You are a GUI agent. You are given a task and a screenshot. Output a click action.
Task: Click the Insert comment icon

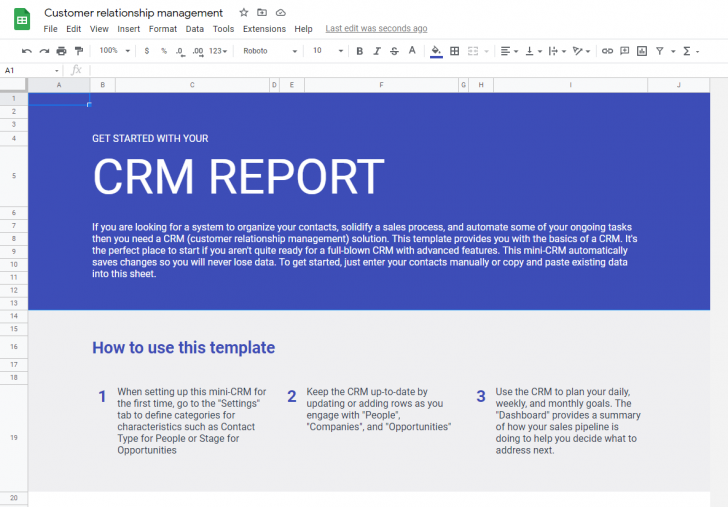[x=624, y=51]
